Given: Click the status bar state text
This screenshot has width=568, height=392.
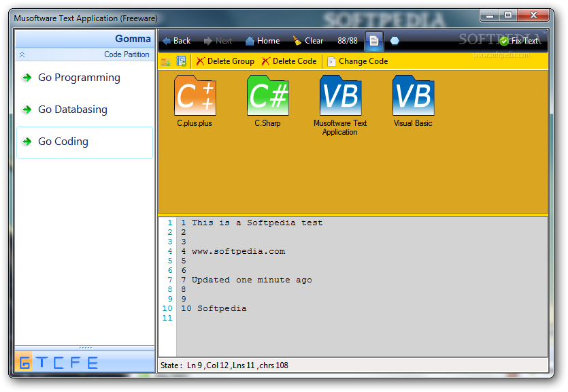Looking at the screenshot, I should coord(224,365).
